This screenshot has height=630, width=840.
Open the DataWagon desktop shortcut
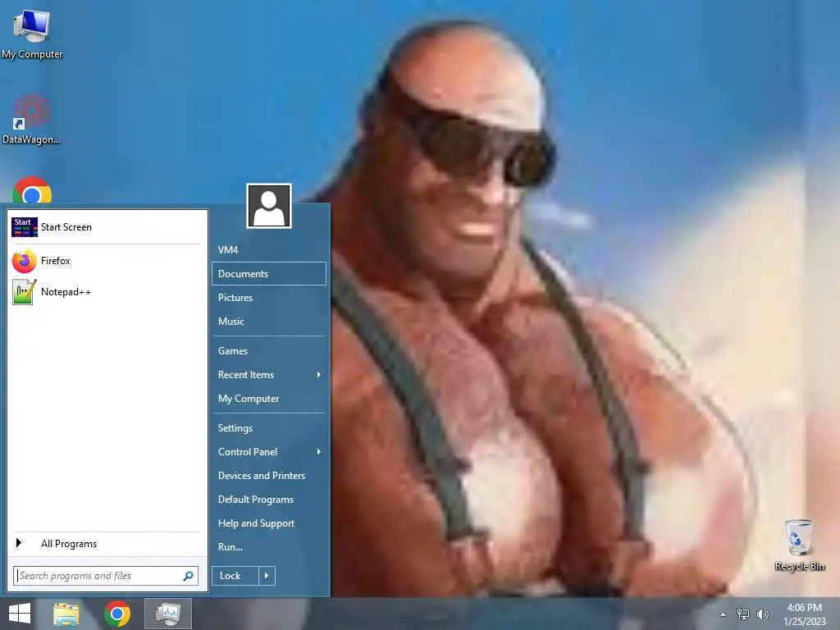tap(32, 119)
